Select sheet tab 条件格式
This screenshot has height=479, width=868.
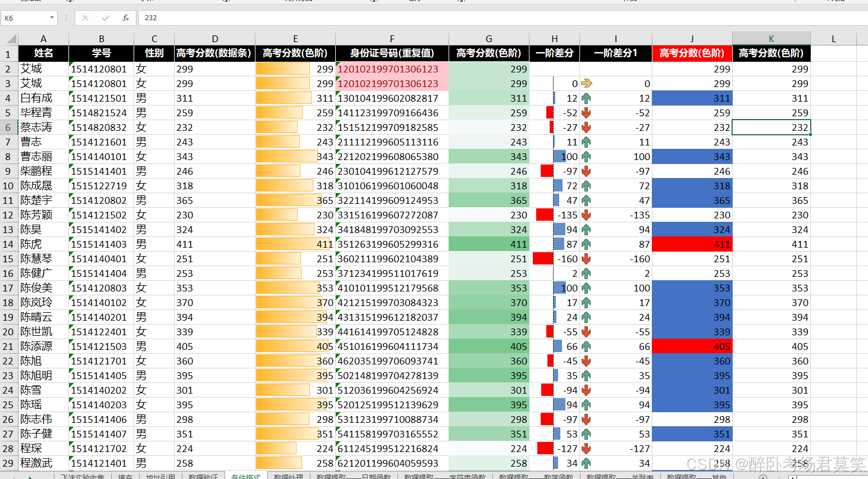(x=246, y=476)
